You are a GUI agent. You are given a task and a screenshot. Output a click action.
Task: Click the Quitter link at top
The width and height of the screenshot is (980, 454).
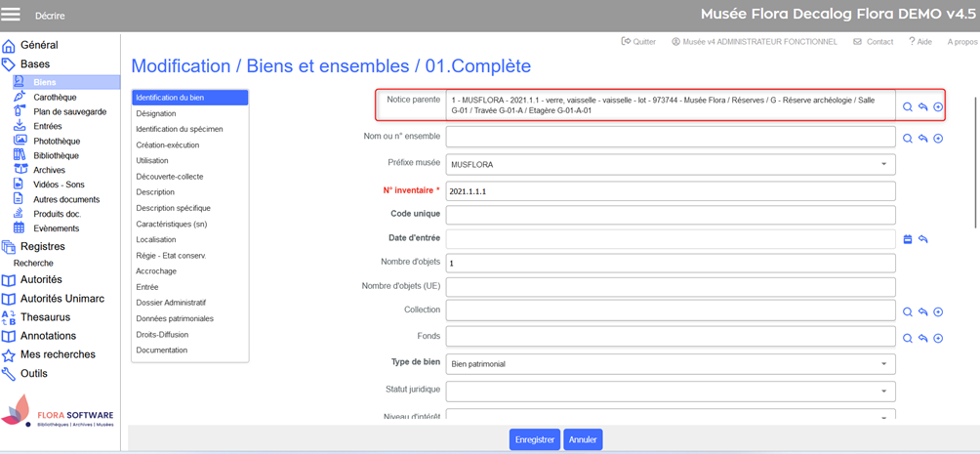click(638, 42)
